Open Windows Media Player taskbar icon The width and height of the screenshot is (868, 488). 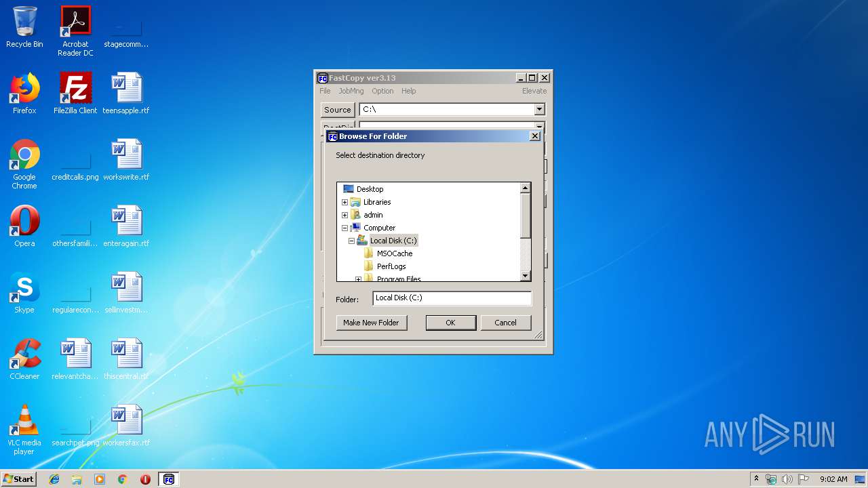point(100,479)
